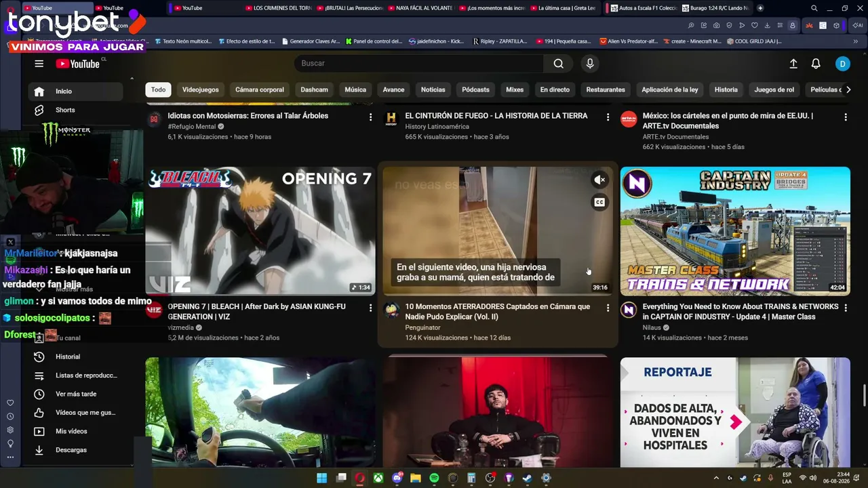
Task: Show next category chips with the arrow
Action: [848, 89]
